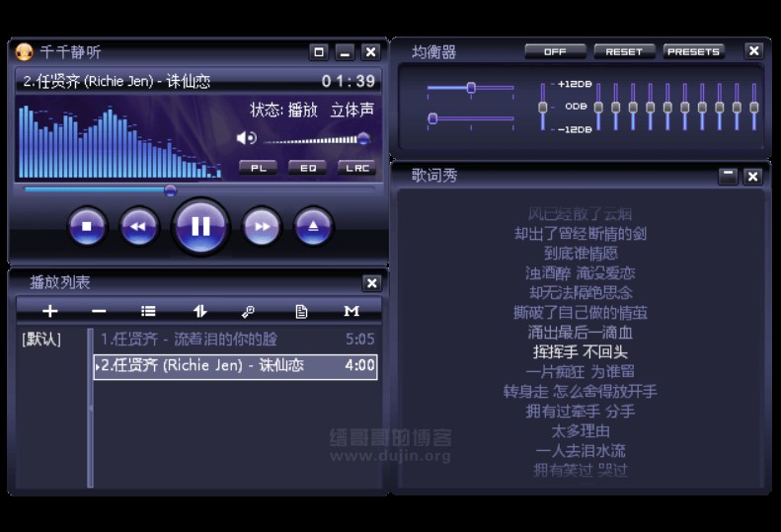Image resolution: width=781 pixels, height=532 pixels.
Task: Click the equalizer RESET button
Action: (x=624, y=51)
